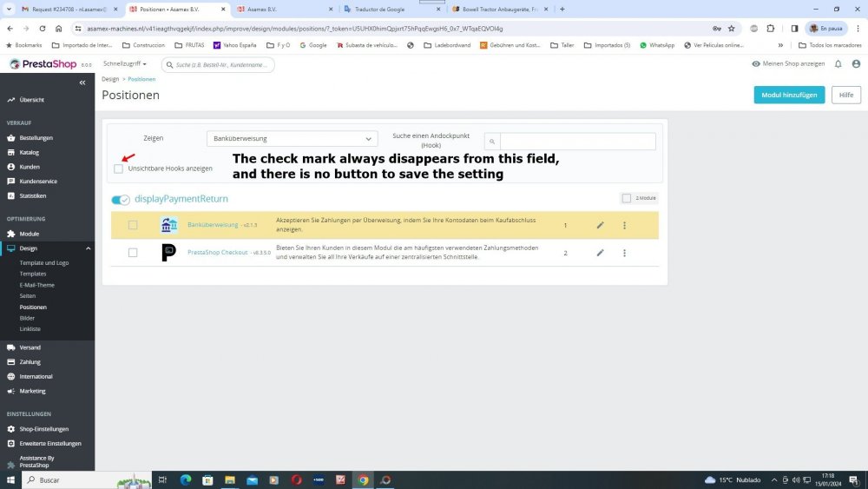Click Meinen Shop anzeigen link
The image size is (868, 489).
coord(788,64)
